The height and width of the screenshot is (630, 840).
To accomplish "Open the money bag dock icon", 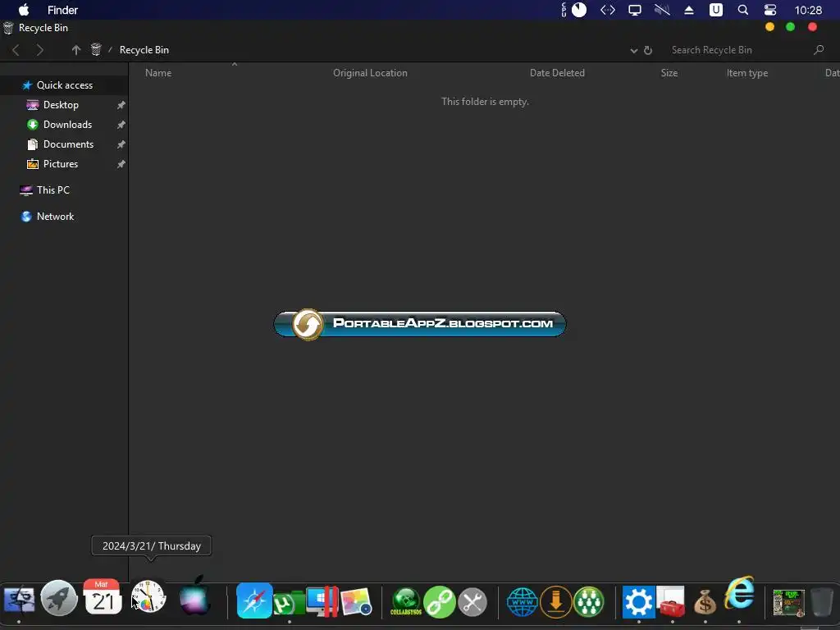I will coord(705,603).
